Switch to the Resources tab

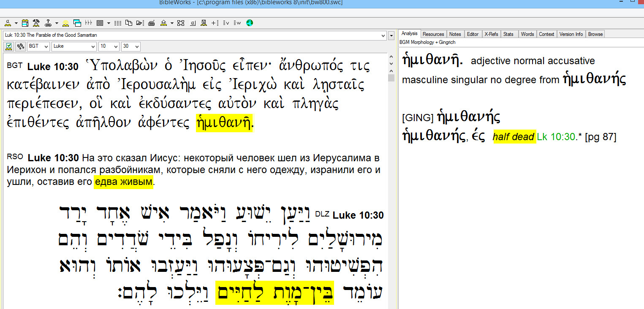click(x=433, y=34)
